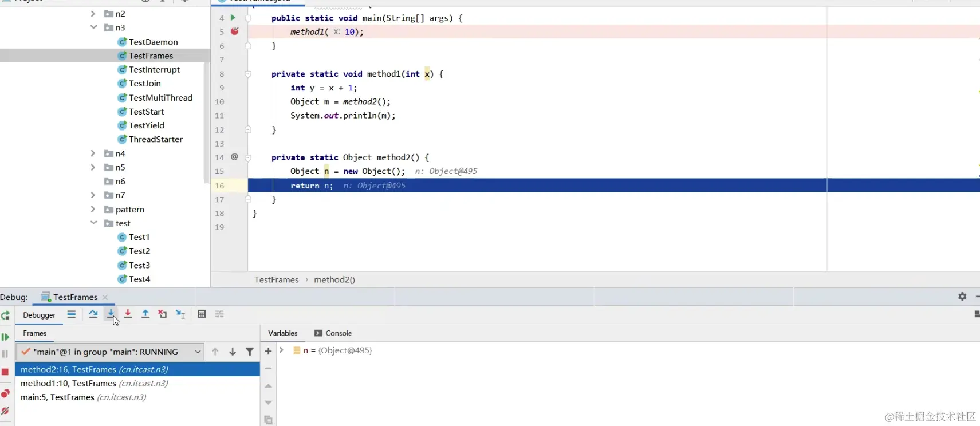Image resolution: width=980 pixels, height=426 pixels.
Task: Click the method2() breadcrumb
Action: (334, 279)
